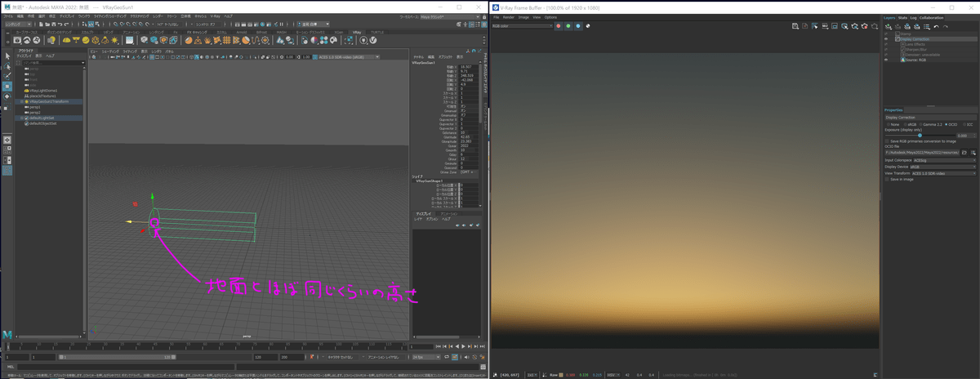
Task: Click the V-Ray sun light shelf icon
Action: [114, 39]
